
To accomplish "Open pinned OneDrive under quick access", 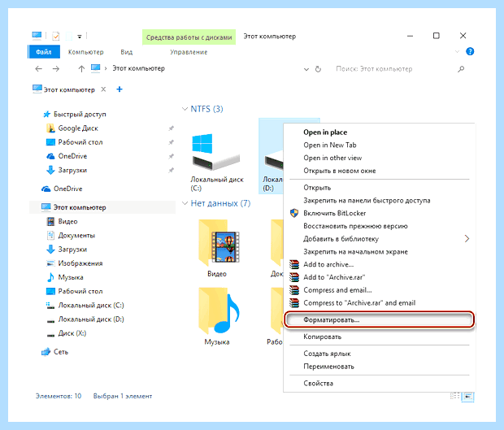I will [67, 156].
